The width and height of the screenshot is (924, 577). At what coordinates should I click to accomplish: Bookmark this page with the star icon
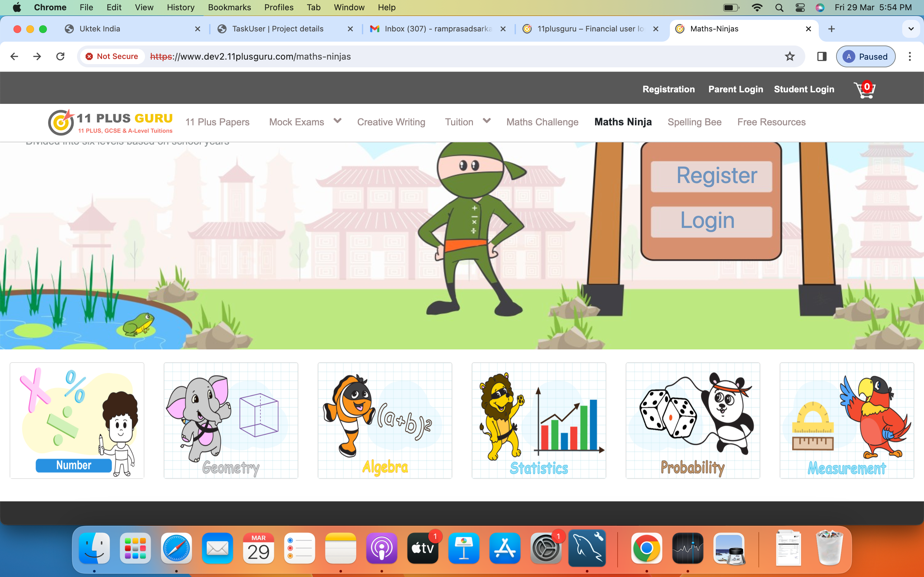tap(790, 56)
